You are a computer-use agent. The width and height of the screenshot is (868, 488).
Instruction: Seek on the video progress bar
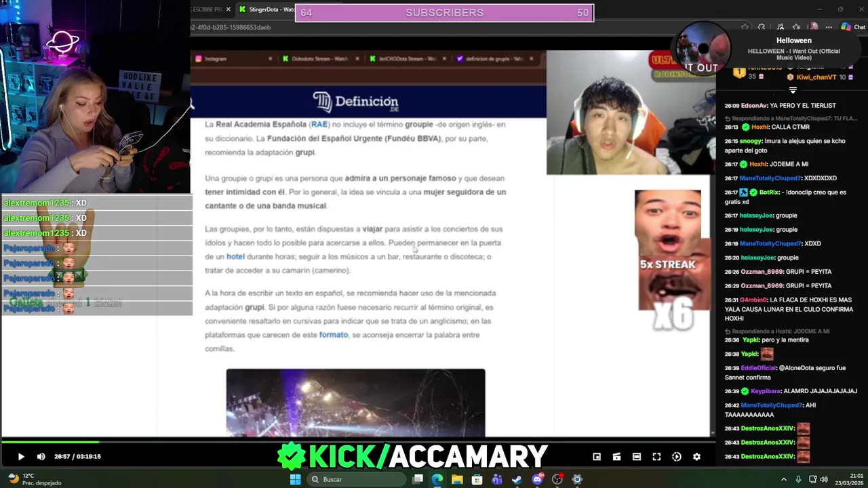[357, 442]
